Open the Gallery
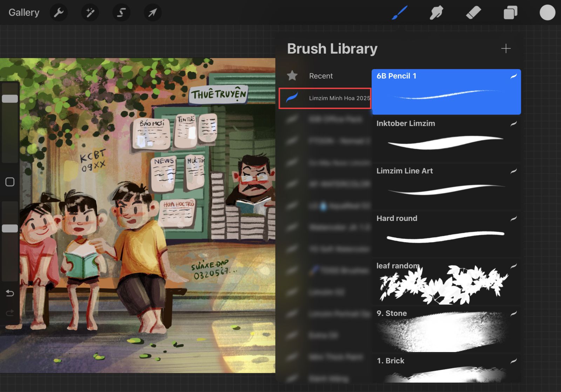 tap(24, 12)
